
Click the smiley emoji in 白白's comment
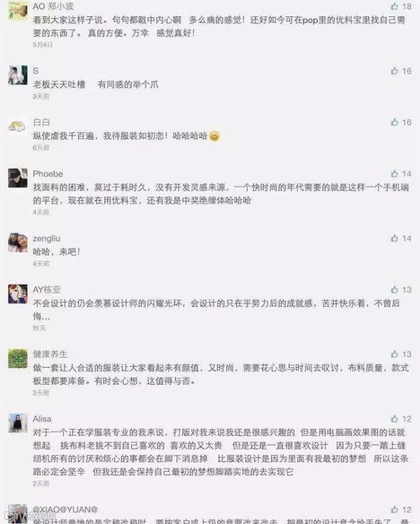[214, 136]
